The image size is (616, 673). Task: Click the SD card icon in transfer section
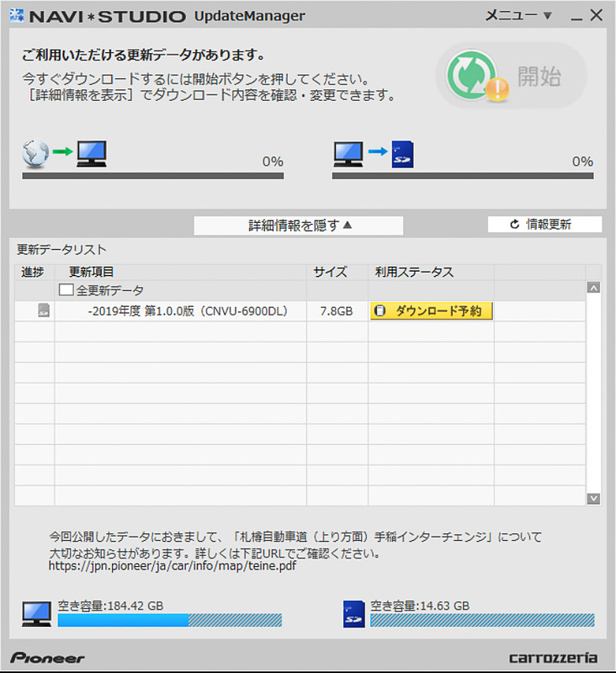click(402, 154)
